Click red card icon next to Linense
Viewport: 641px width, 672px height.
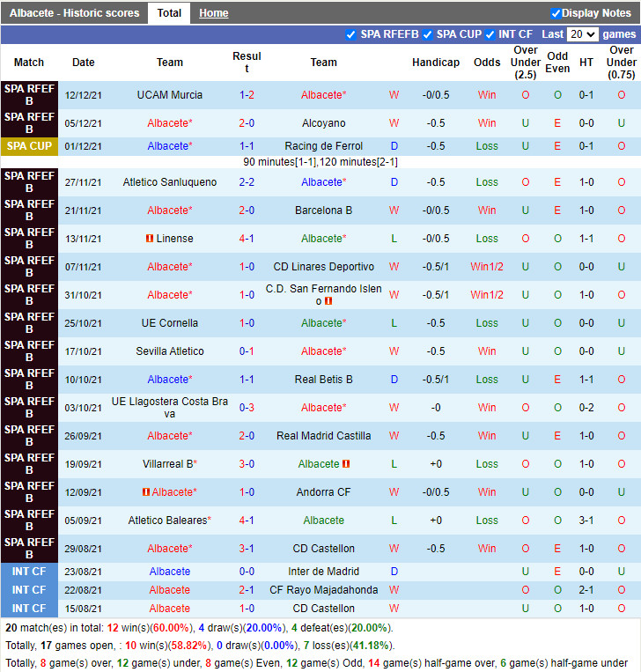pos(150,239)
